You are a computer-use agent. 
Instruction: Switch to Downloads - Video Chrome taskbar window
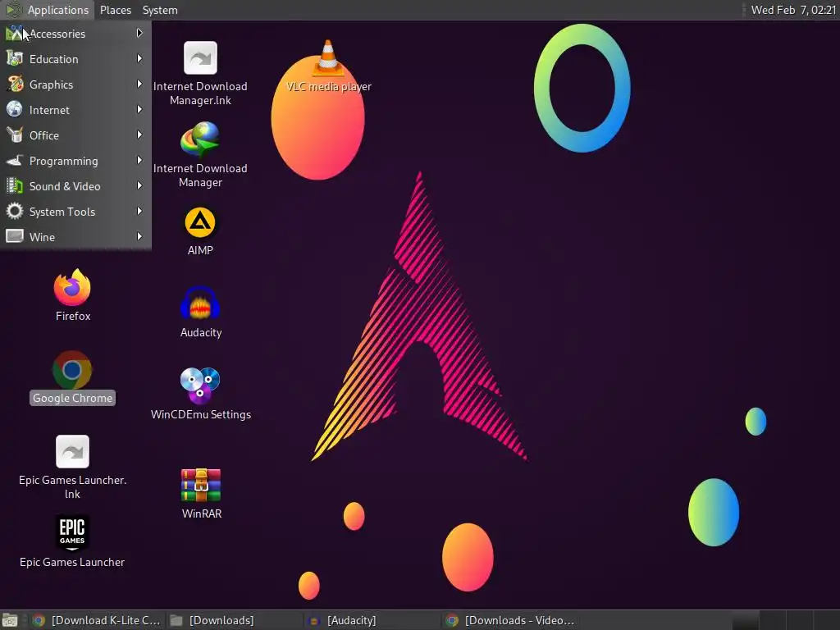point(510,620)
